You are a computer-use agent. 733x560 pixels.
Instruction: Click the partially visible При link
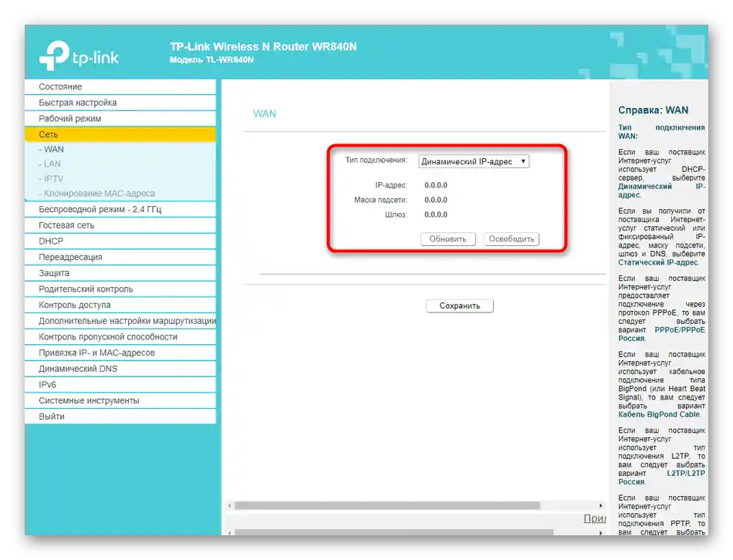click(x=595, y=518)
